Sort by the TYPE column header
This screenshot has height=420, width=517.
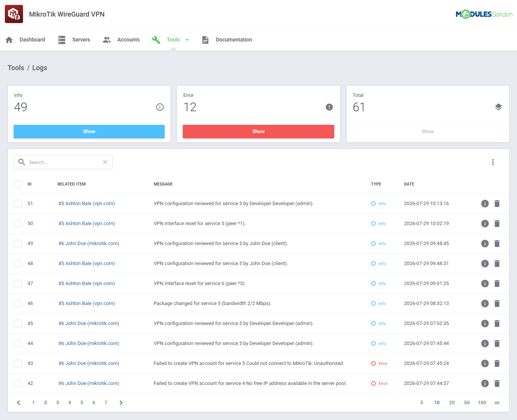click(376, 184)
